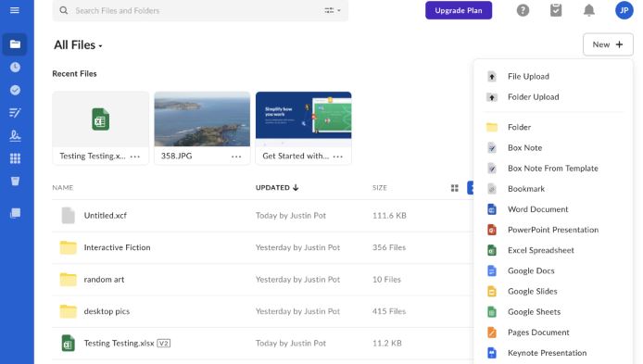Select Box Note From Template
This screenshot has width=643, height=364.
(553, 168)
